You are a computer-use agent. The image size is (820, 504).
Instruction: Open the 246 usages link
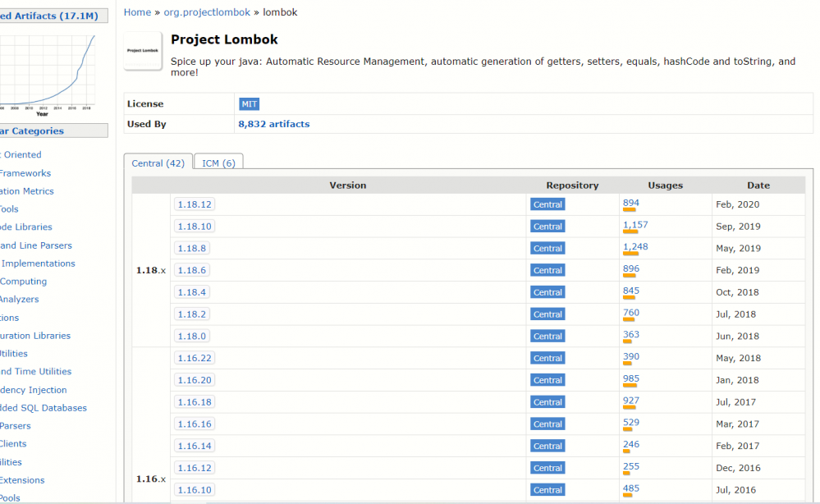coord(630,444)
